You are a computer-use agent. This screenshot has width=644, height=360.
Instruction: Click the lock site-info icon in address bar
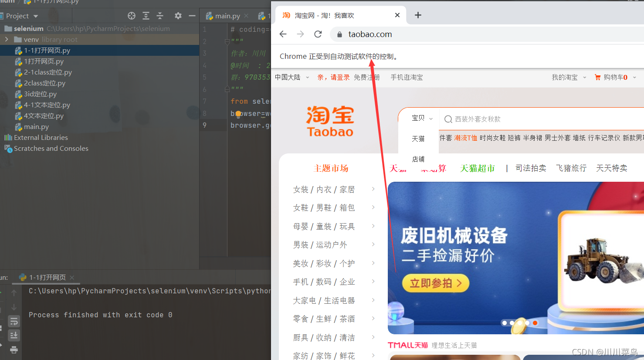coord(340,34)
